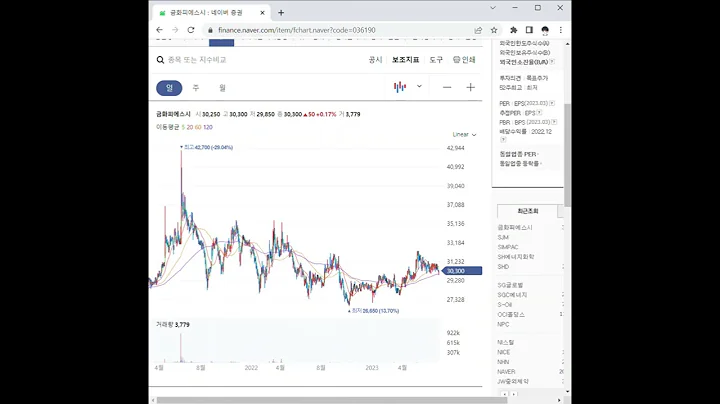Open the Chrome three-dot menu
The width and height of the screenshot is (720, 404).
(x=561, y=30)
